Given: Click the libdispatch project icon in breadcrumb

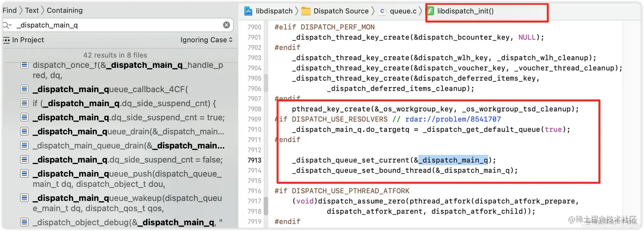Looking at the screenshot, I should pyautogui.click(x=248, y=11).
